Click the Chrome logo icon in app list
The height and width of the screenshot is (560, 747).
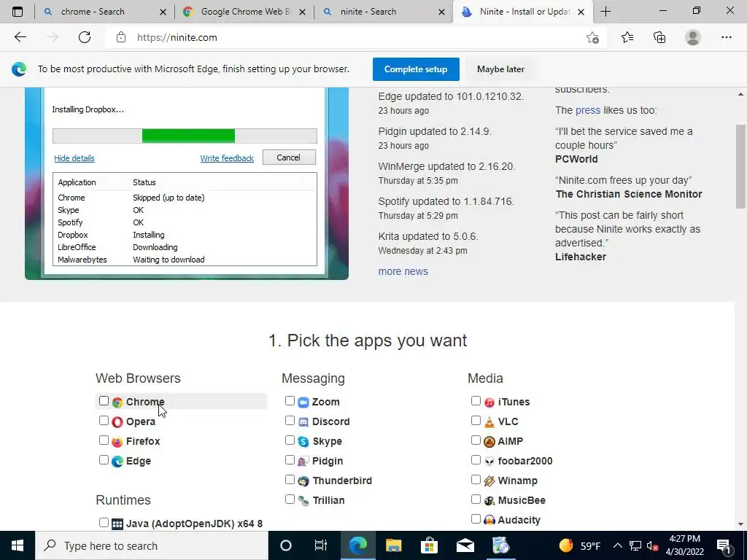117,402
